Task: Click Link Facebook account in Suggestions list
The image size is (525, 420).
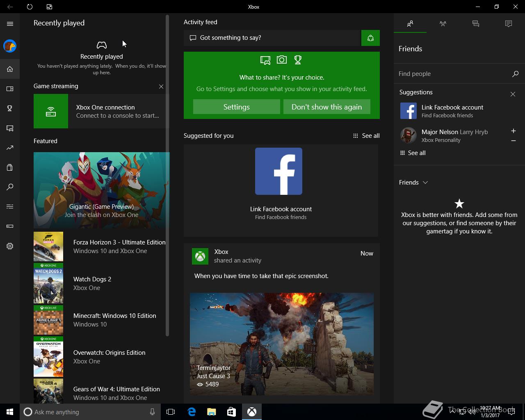Action: tap(459, 111)
